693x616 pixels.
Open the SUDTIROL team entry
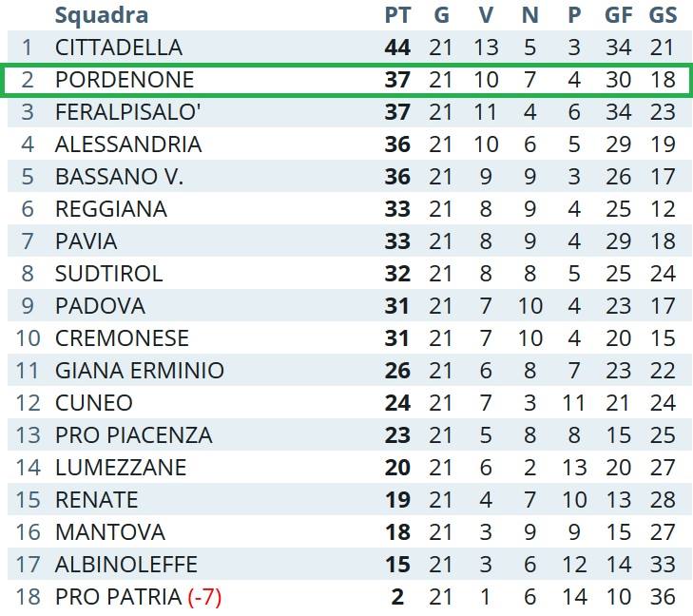[x=108, y=273]
